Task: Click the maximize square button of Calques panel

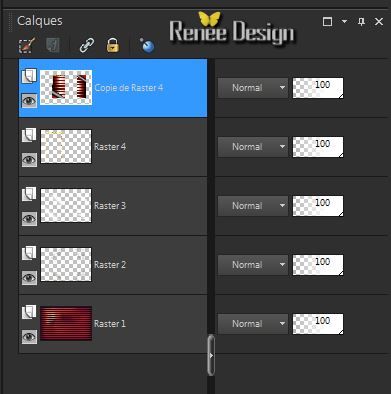Action: coord(327,22)
